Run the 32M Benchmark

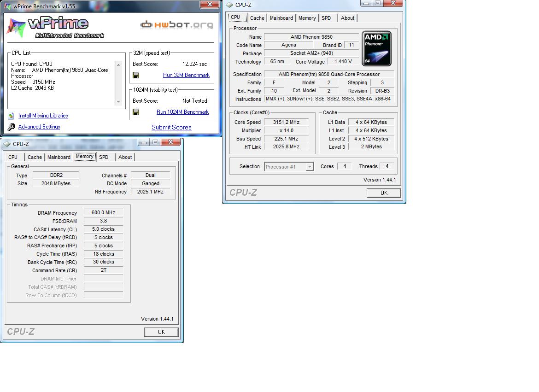click(186, 75)
